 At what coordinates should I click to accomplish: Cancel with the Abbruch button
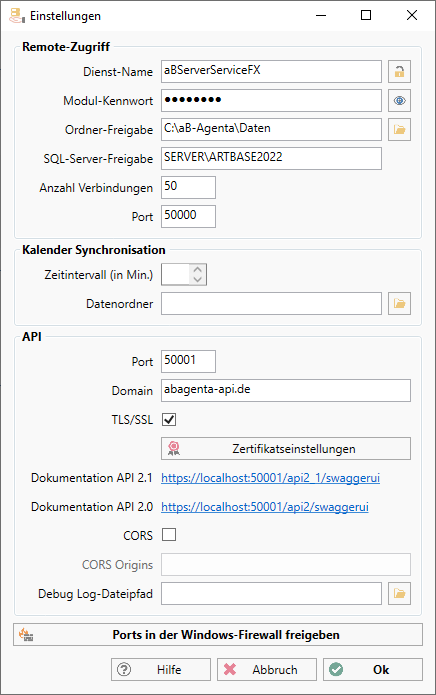coord(267,669)
